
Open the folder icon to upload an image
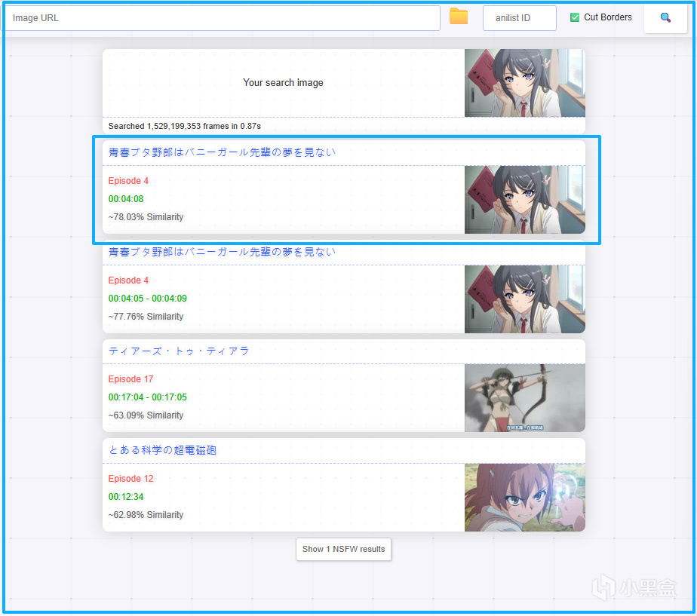(459, 17)
